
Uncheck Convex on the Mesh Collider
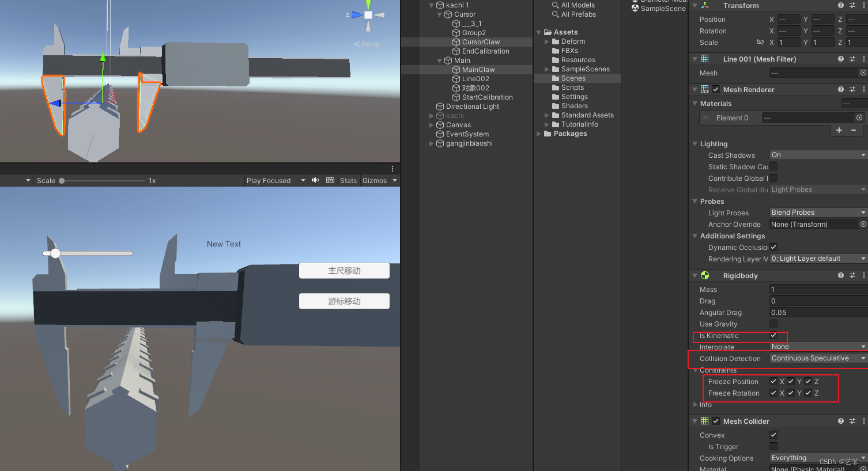point(773,435)
